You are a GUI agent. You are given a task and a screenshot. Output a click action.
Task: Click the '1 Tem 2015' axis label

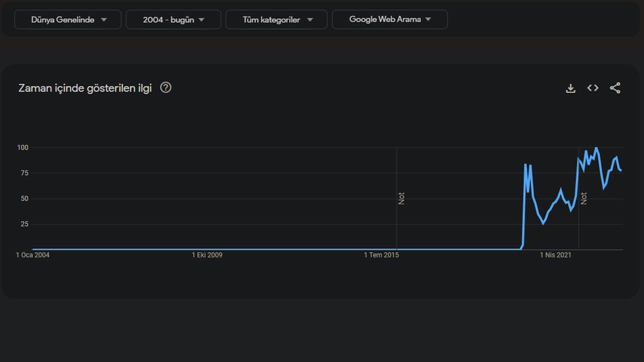click(381, 255)
